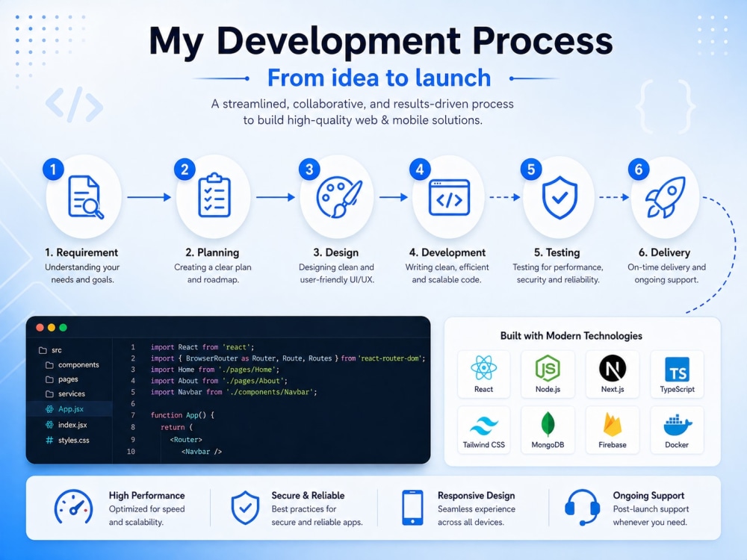This screenshot has width=747, height=560.
Task: Select the styles.css file
Action: (x=67, y=441)
